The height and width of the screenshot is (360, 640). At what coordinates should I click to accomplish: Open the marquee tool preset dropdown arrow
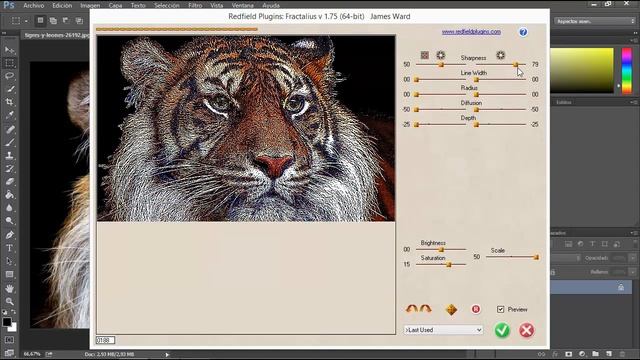(26, 21)
